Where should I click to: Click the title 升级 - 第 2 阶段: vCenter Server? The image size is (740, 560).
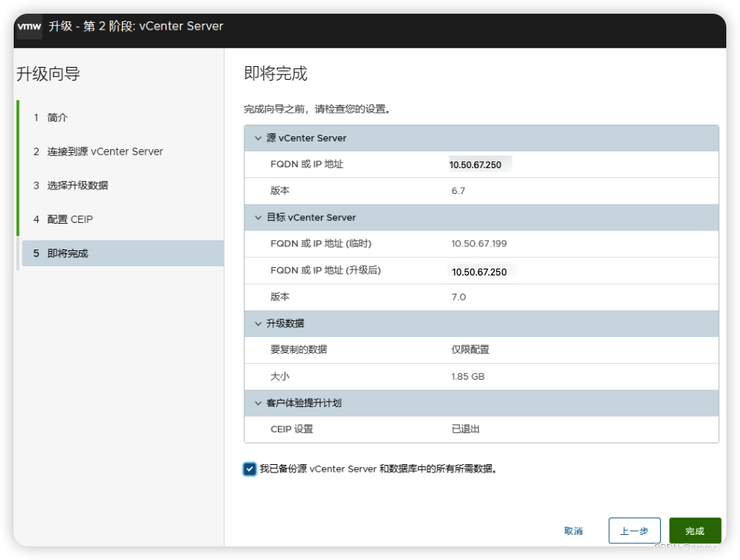tap(136, 26)
